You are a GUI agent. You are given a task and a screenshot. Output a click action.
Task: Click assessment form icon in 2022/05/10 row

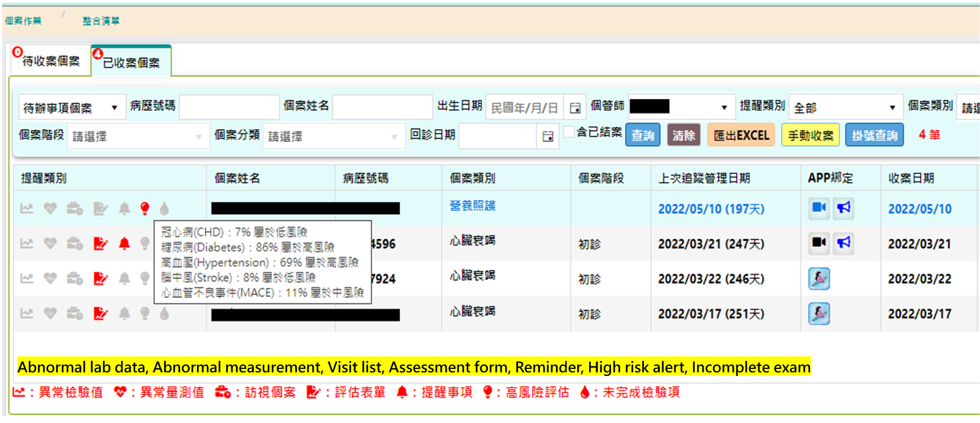point(100,209)
